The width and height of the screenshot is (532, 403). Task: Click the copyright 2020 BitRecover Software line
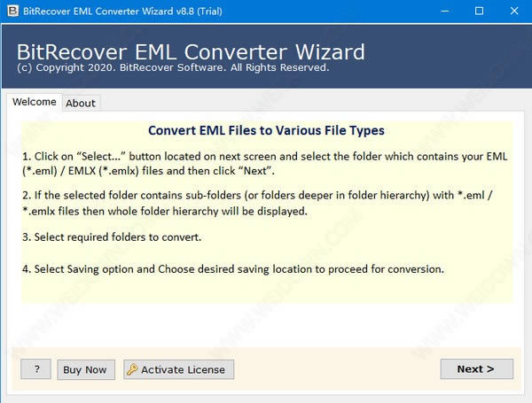pos(171,67)
